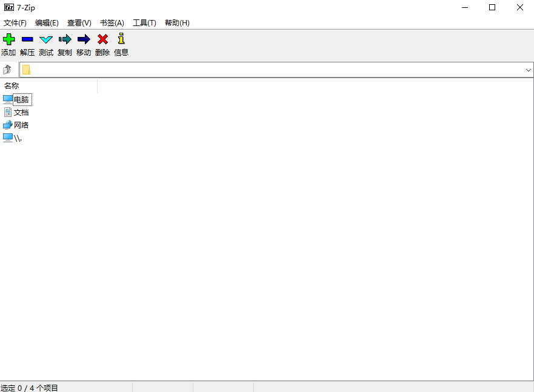Viewport: 534px width, 392px height.
Task: Click the green plus 添加 (Add) icon
Action: pos(9,39)
